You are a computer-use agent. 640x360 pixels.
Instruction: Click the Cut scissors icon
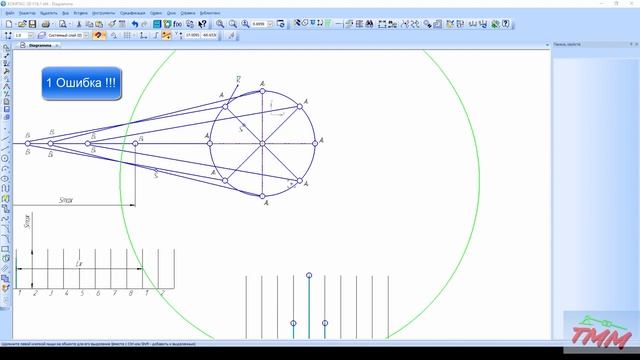click(x=79, y=24)
